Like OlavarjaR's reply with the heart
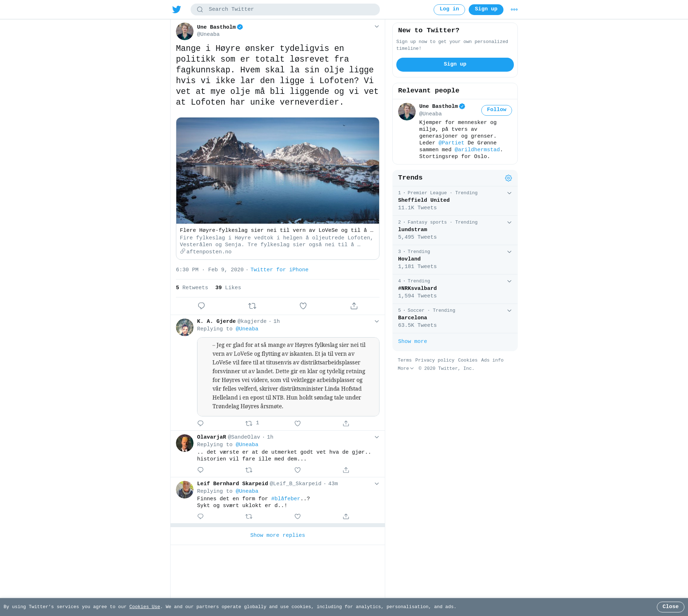The image size is (688, 616). (298, 470)
